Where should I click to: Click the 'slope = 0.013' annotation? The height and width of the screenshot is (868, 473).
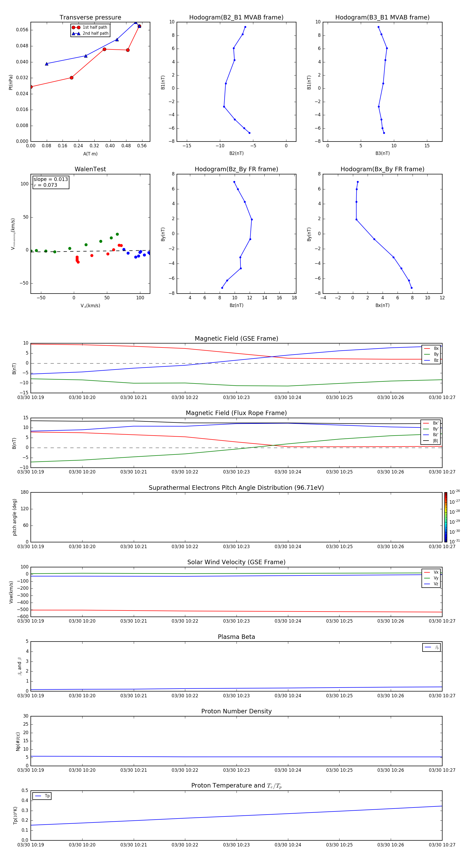point(50,179)
